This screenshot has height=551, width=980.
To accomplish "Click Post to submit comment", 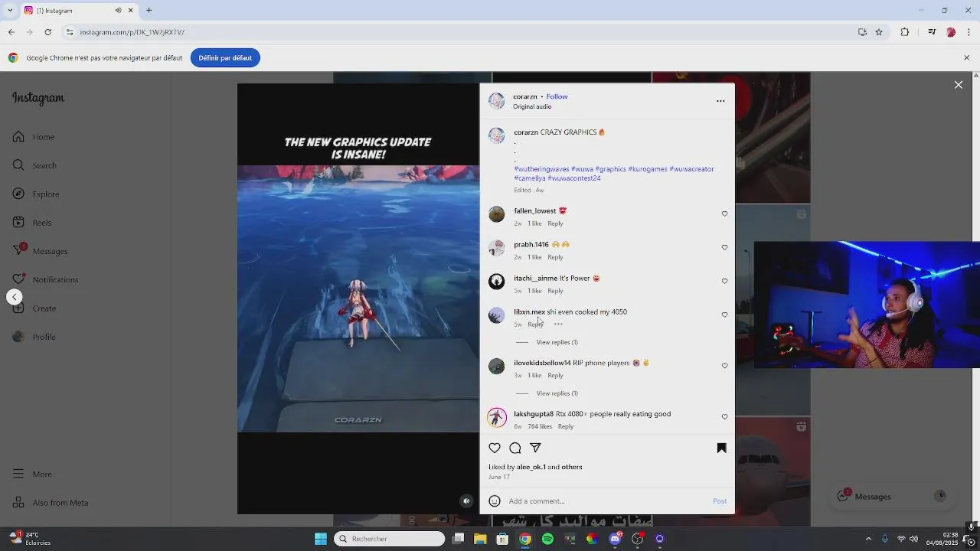I will click(x=720, y=501).
